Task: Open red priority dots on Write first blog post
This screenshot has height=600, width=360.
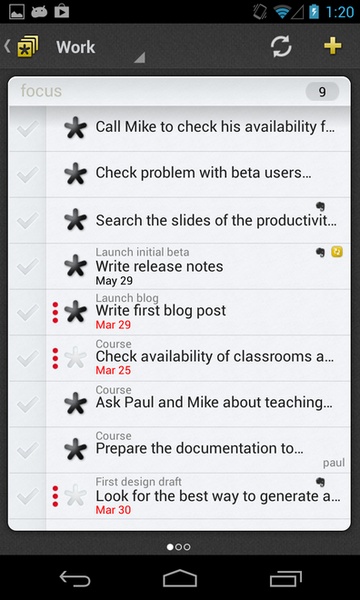Action: 55,312
